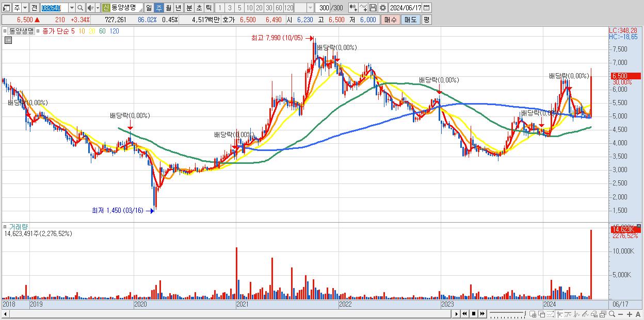
Task: Select minute (분) chart period
Action: point(189,8)
